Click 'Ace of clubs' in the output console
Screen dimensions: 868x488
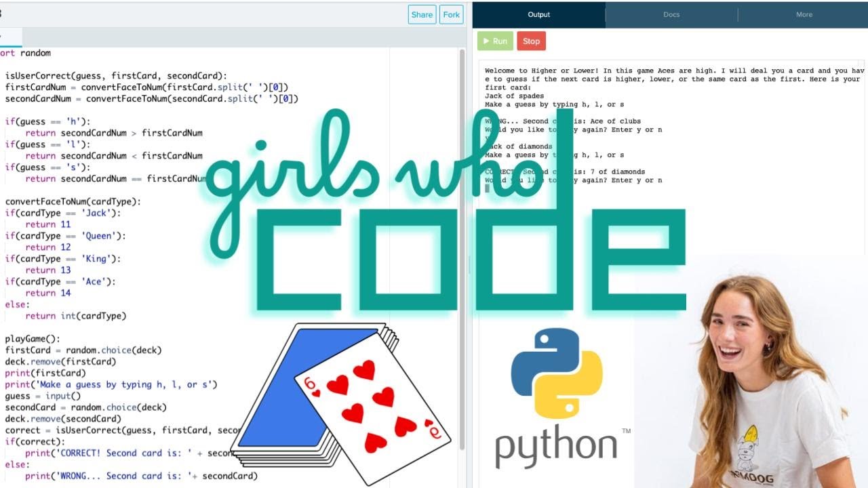616,121
